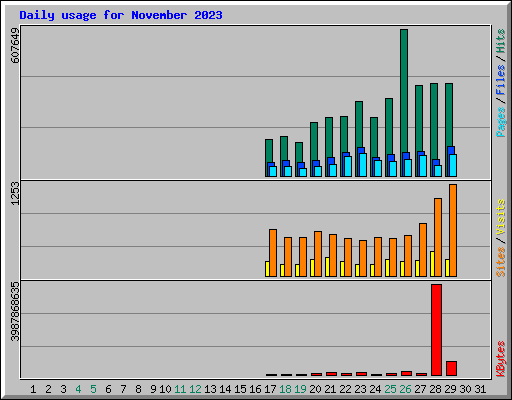Click day label 7 on the x-axis
This screenshot has width=512, height=400.
pyautogui.click(x=123, y=389)
